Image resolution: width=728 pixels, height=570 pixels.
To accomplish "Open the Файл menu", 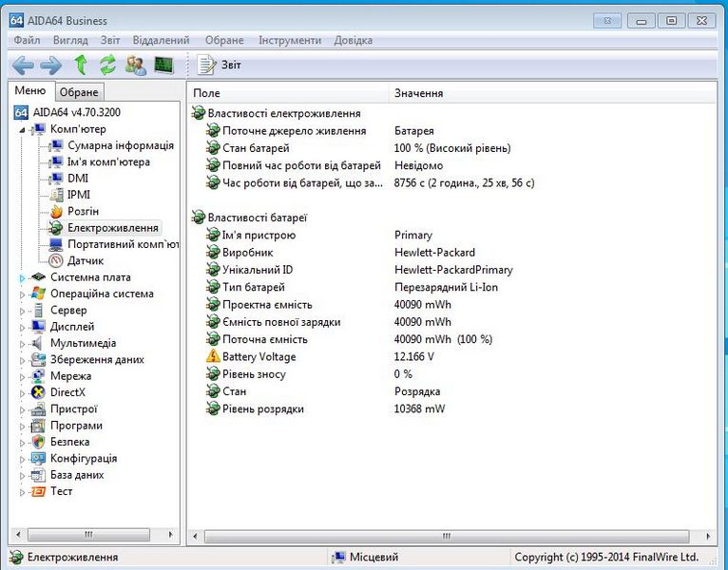I will [x=27, y=40].
